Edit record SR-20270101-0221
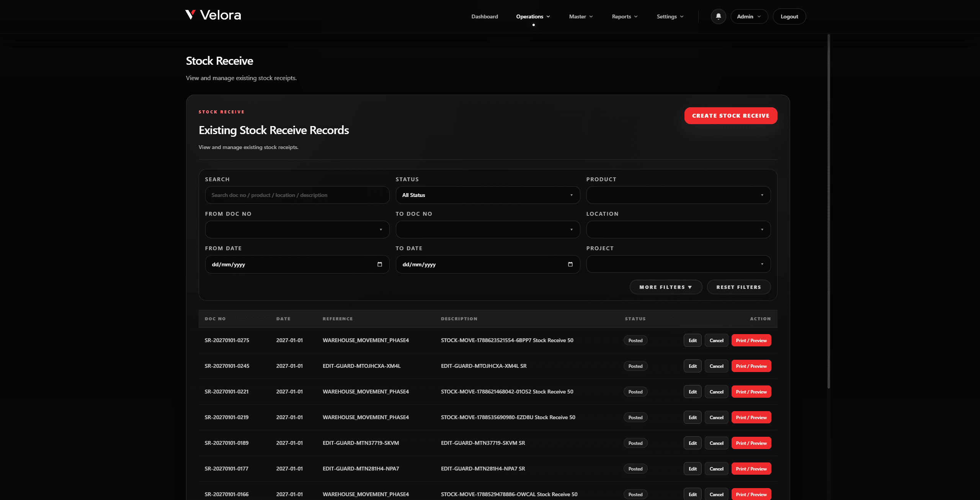 click(693, 392)
